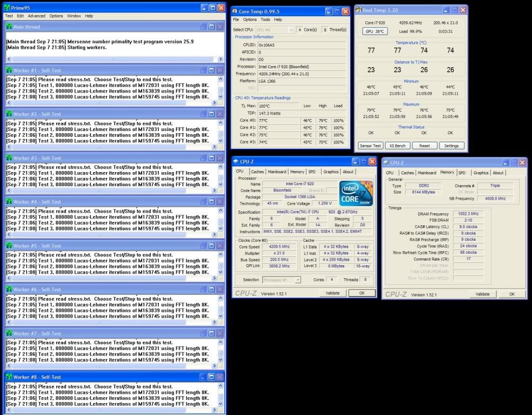Maximize the Worker #8 Self-Test window

[211, 377]
